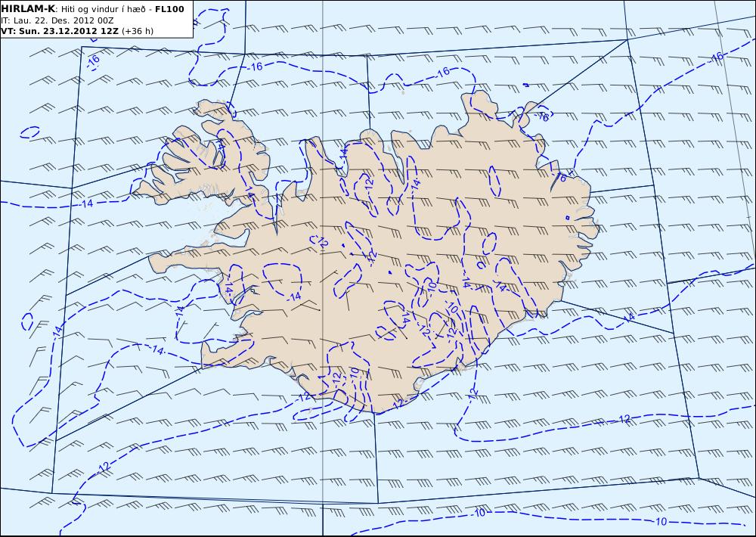Click the 'VT: Sun. 23.12.2012 12Z' valid time
The height and width of the screenshot is (537, 756).
(x=60, y=31)
